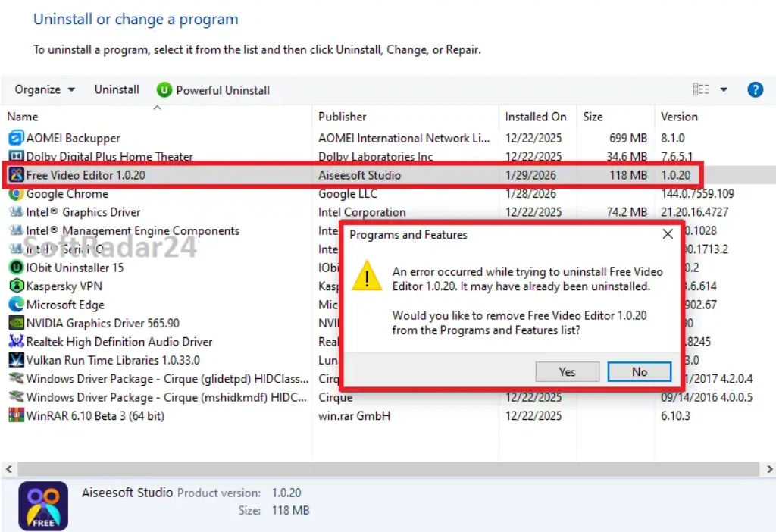Click AOMEI International Network publisher cell
The image size is (776, 532).
point(404,138)
